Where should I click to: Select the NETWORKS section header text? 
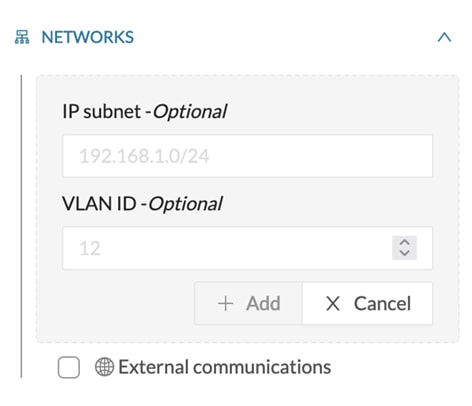(88, 37)
